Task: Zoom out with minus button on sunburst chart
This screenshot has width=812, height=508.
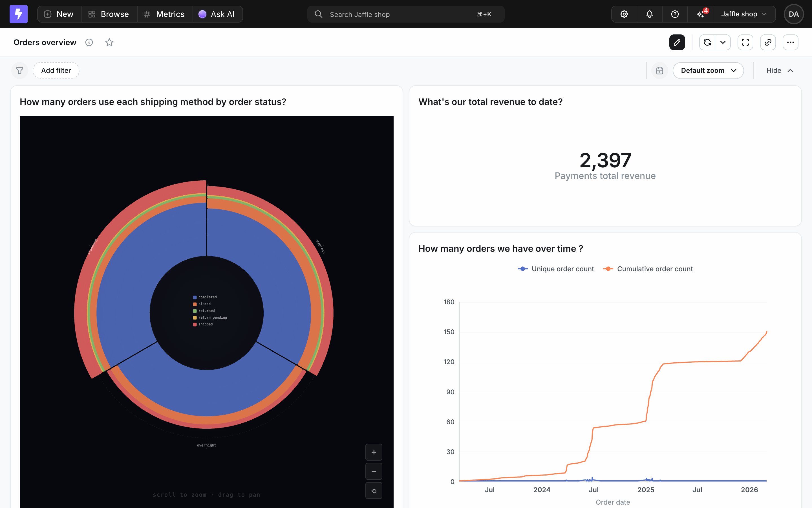Action: (x=374, y=471)
